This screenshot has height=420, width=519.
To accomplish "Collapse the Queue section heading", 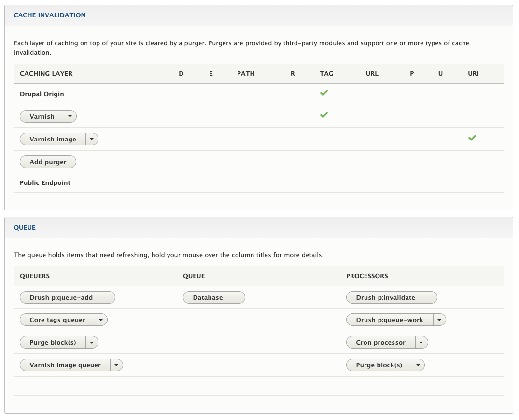I will coord(25,228).
